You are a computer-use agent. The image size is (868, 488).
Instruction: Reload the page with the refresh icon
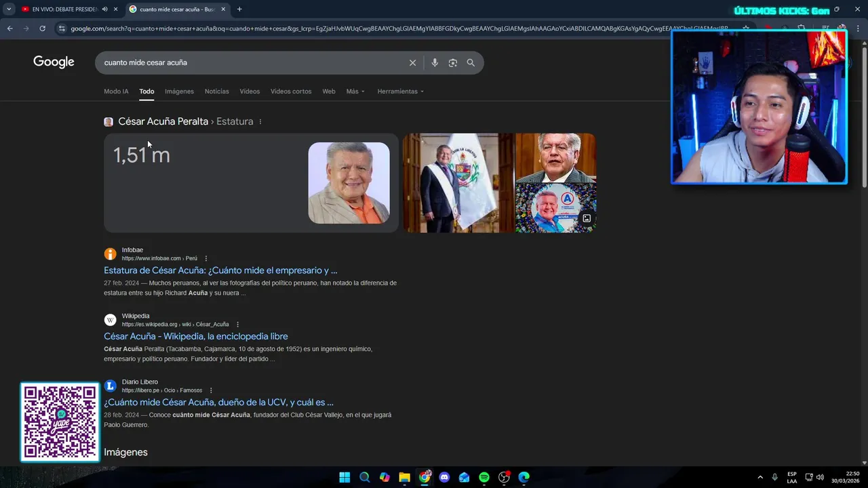[42, 28]
